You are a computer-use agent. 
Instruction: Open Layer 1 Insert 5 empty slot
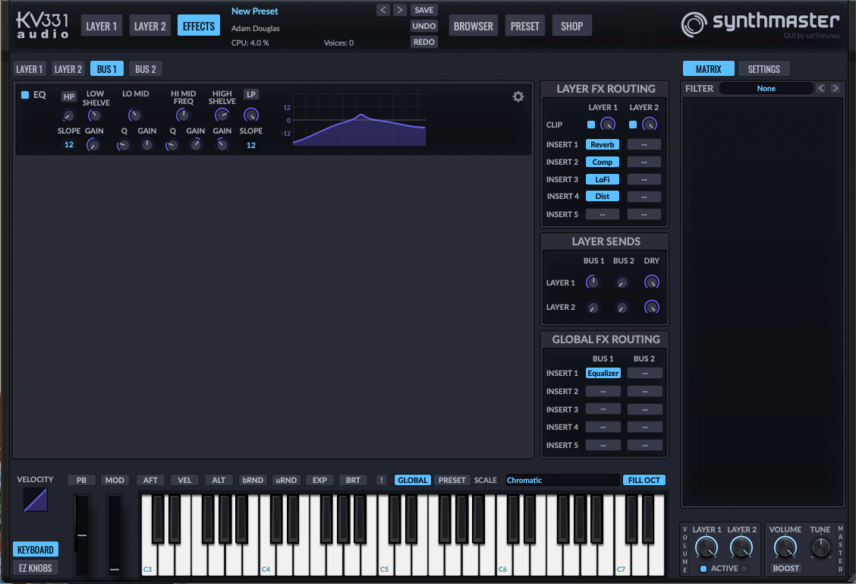602,214
